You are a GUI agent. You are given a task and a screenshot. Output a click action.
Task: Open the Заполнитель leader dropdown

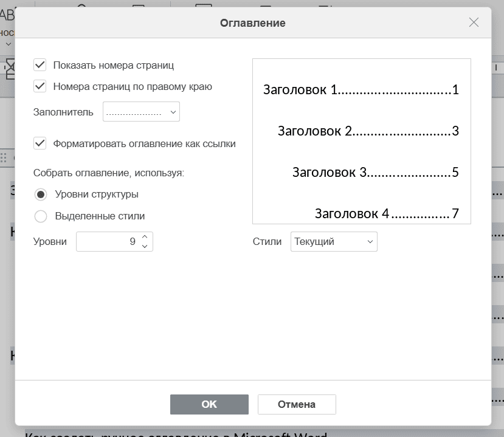point(141,111)
